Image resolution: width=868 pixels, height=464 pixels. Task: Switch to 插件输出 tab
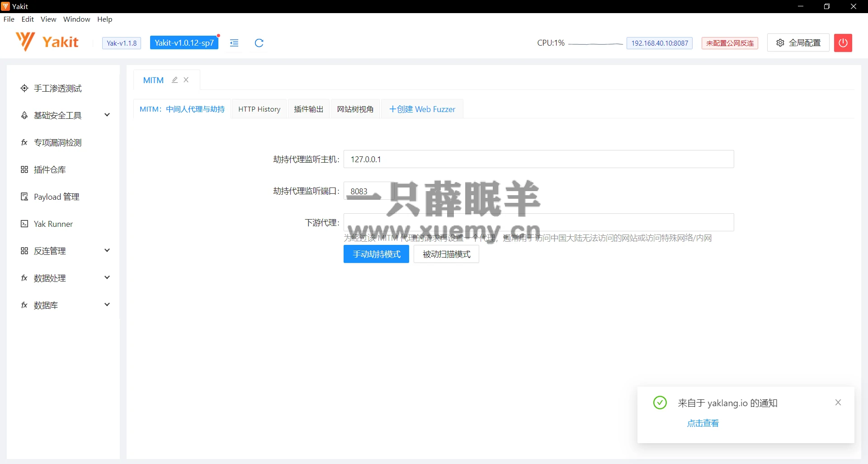309,109
